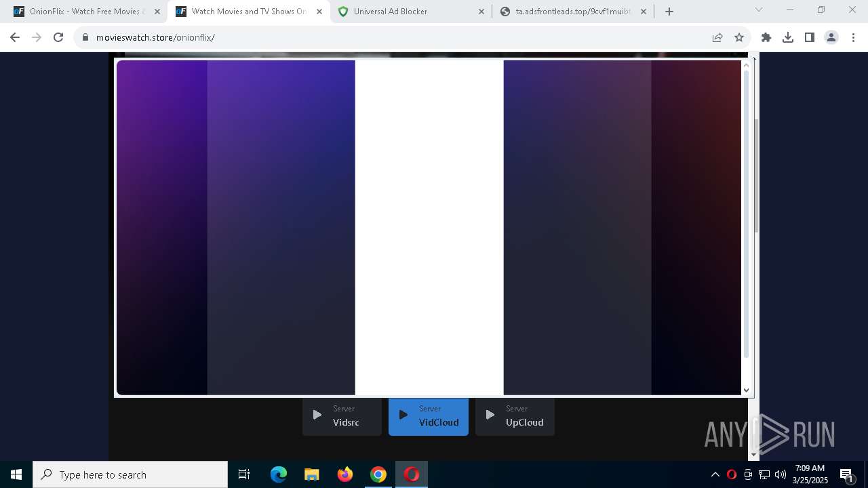Click the player frame scrollbar up arrow
This screenshot has width=868, height=488.
(747, 65)
